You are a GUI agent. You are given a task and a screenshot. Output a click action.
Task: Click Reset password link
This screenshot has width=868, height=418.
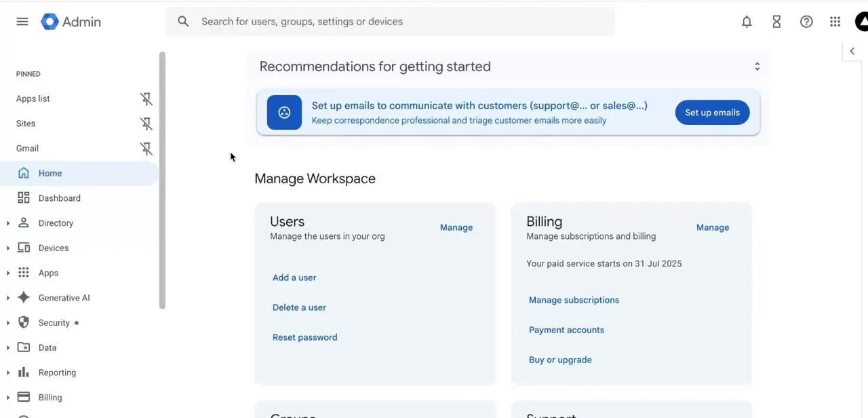click(x=304, y=337)
